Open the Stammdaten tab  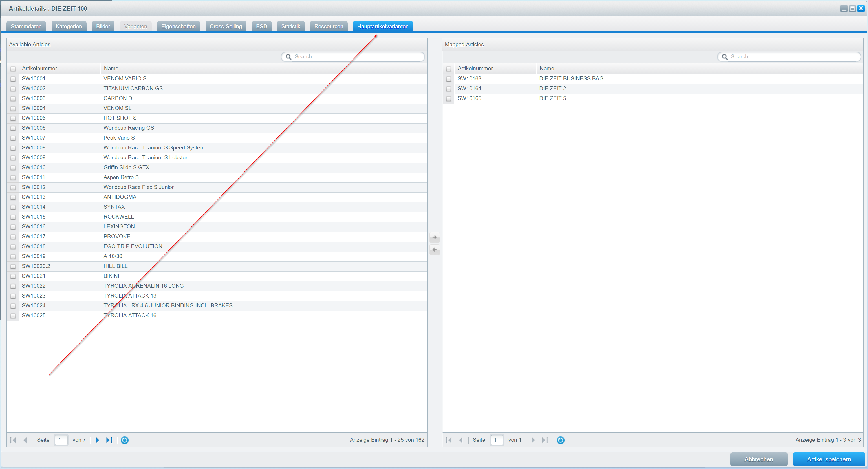tap(26, 26)
